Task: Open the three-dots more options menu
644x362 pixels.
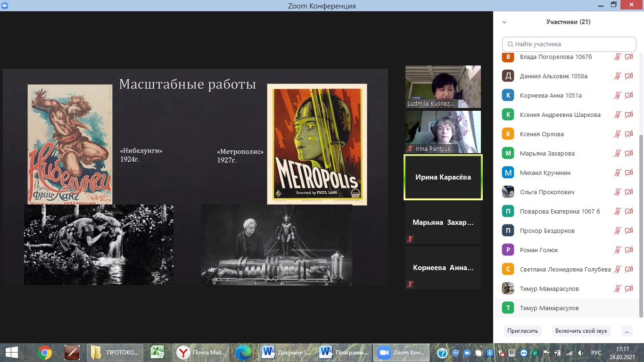Action: click(627, 331)
